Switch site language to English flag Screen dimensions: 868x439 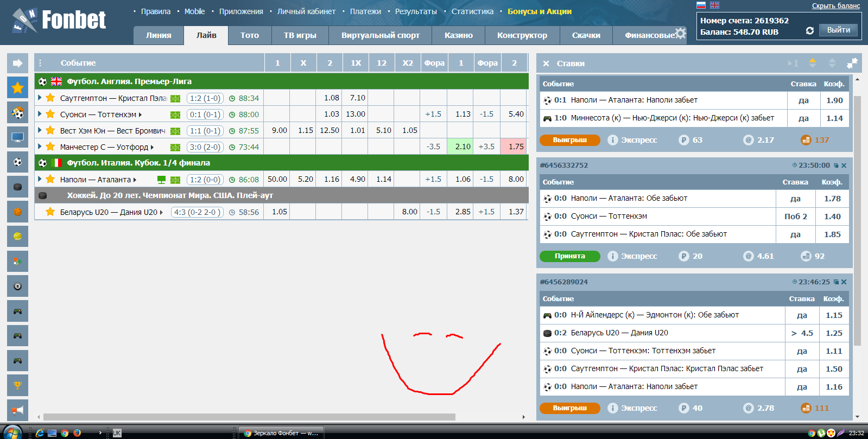(714, 5)
